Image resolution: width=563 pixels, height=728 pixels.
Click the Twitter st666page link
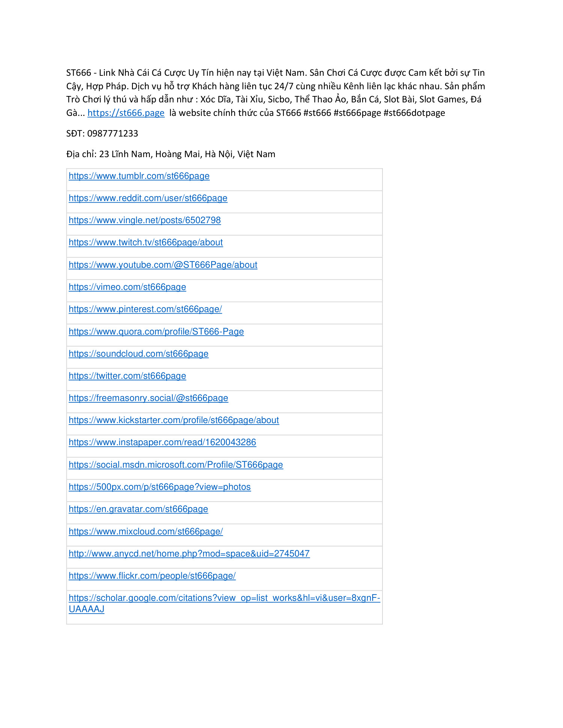(127, 376)
